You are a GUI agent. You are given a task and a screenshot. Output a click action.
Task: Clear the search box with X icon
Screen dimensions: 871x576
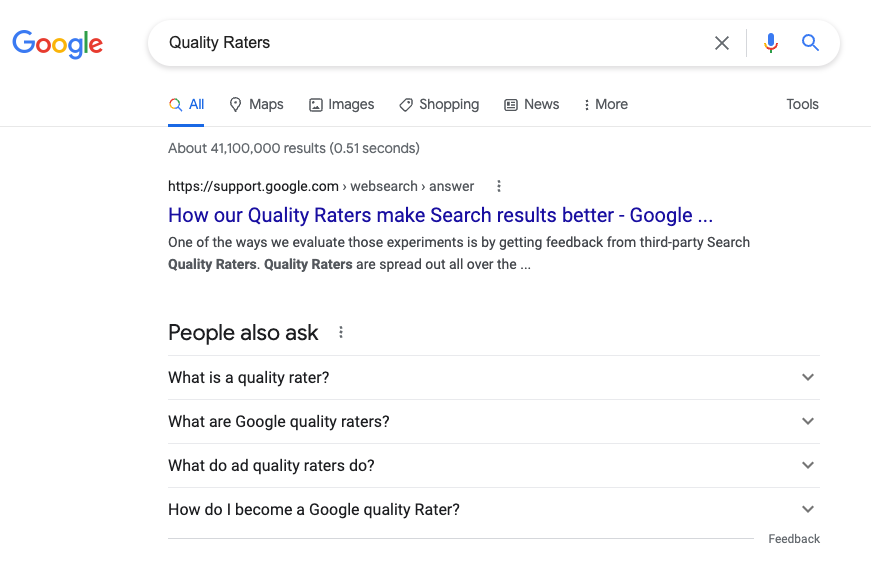[x=722, y=43]
